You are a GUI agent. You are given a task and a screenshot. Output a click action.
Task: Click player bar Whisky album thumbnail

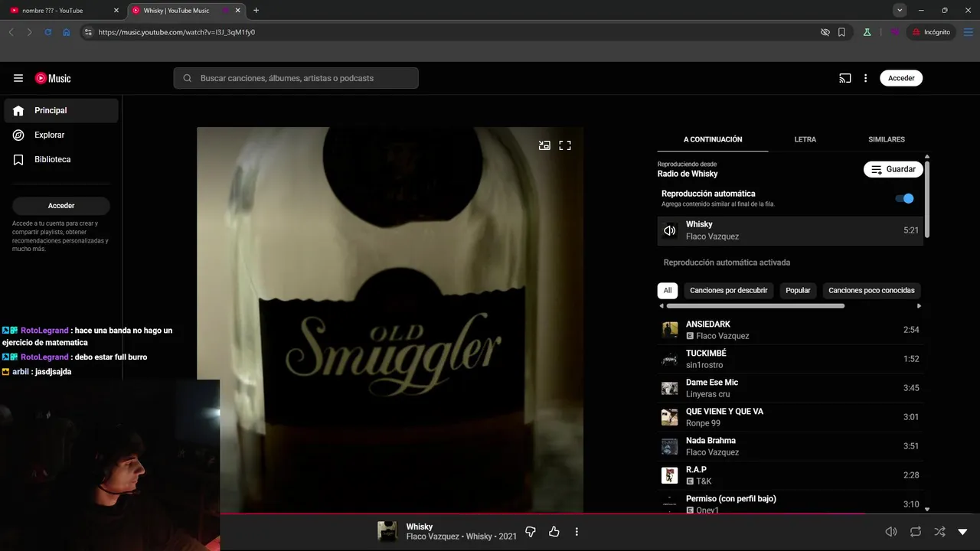click(387, 532)
